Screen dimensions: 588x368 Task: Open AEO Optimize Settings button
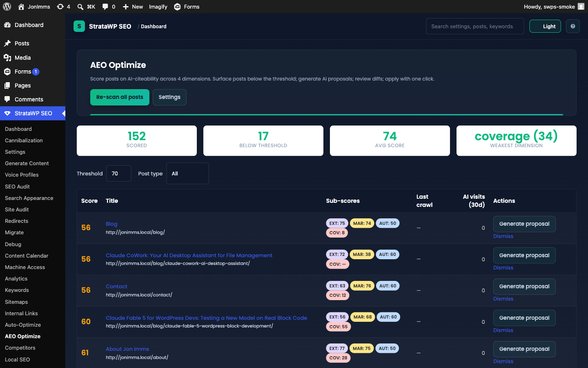[169, 97]
